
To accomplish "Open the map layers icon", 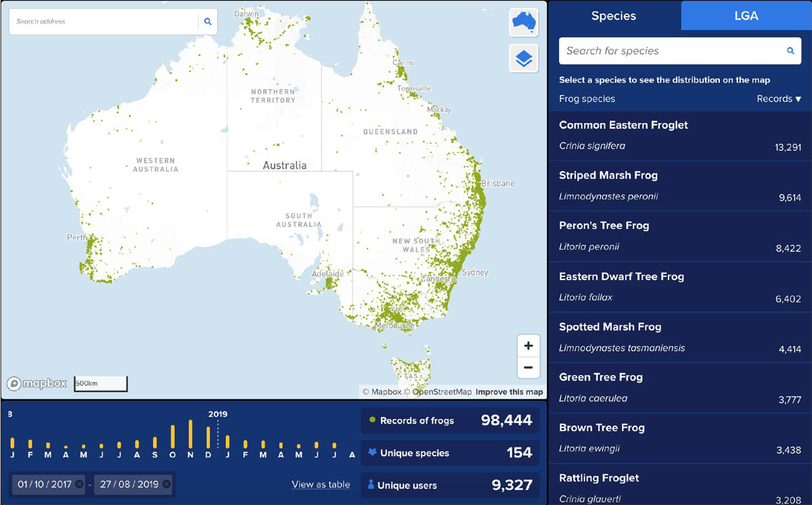I will [524, 59].
